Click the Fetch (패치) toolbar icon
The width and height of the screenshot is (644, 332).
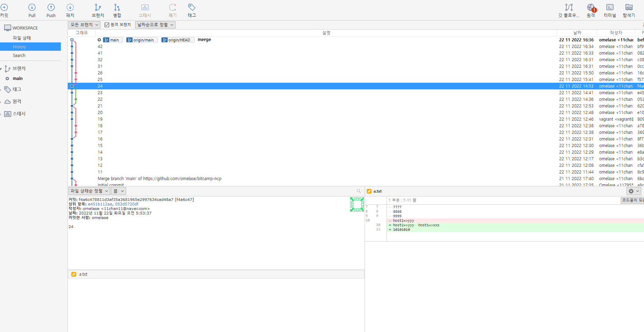tap(70, 10)
